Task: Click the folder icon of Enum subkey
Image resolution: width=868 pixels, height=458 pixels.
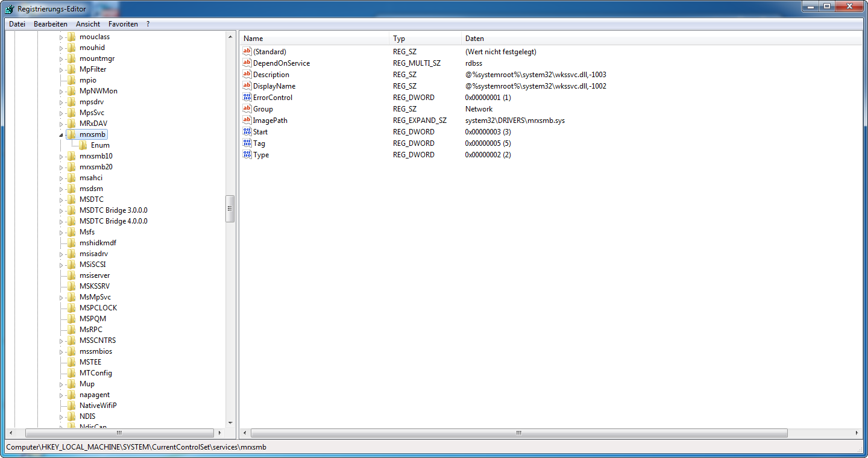Action: click(83, 145)
